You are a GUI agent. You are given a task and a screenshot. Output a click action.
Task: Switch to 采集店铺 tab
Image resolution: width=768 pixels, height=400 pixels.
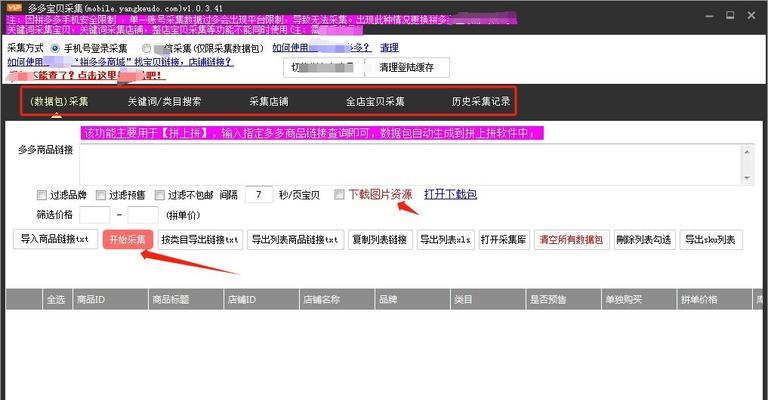point(268,101)
